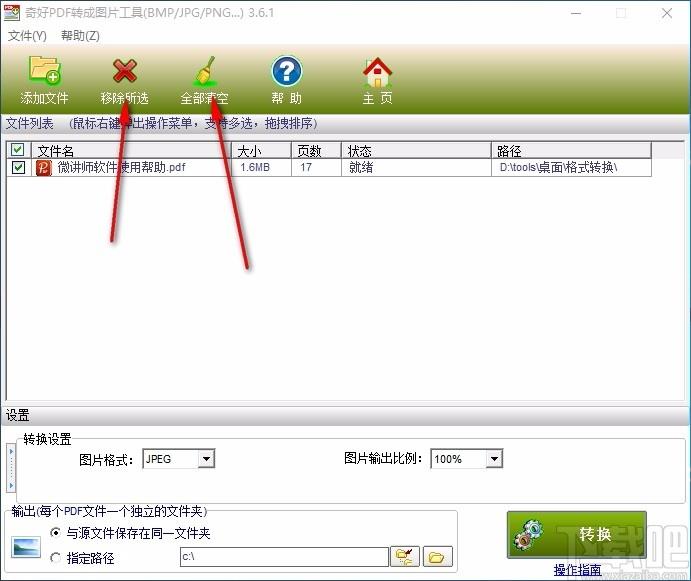Sort by the 文件名 column header

131,151
